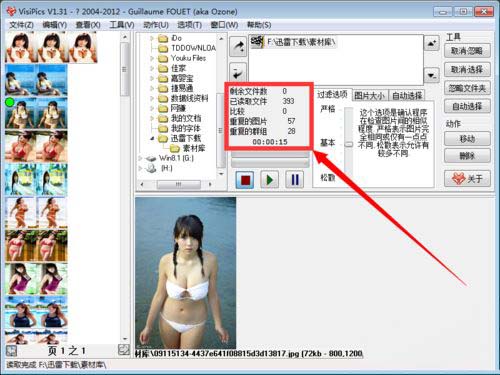Switch to the 图片大小 tab

pos(369,96)
